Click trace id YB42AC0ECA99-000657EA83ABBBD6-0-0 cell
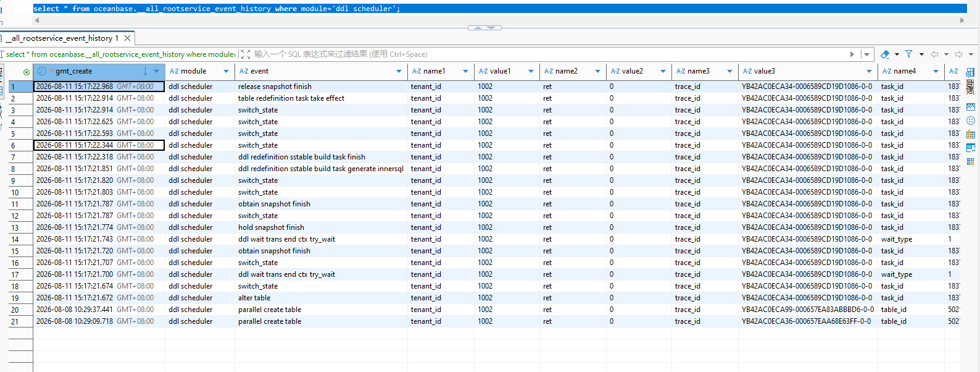 808,310
